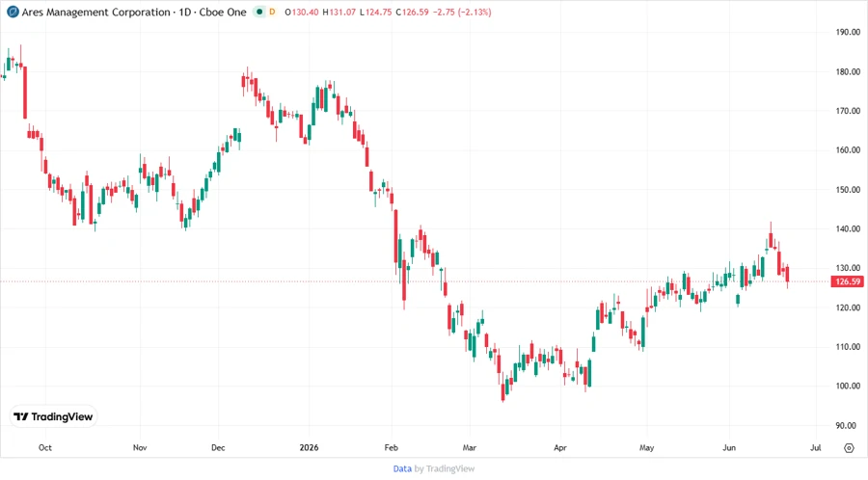This screenshot has width=868, height=480.
Task: Click the Jun label on time axis
Action: (x=729, y=447)
